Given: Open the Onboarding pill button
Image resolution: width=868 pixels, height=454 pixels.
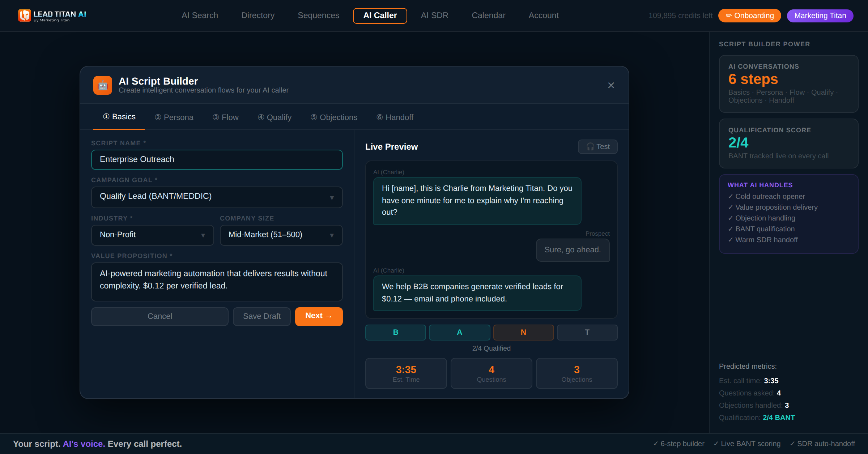Looking at the screenshot, I should pyautogui.click(x=749, y=16).
